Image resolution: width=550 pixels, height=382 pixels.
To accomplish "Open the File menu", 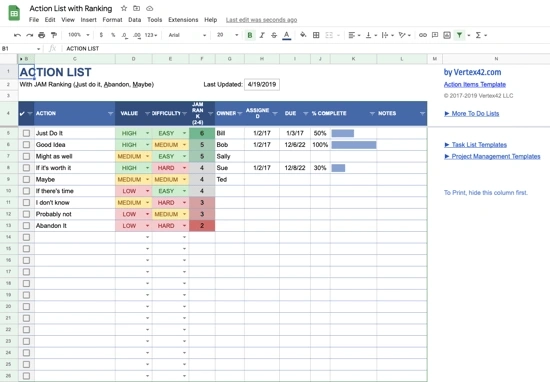I will (x=34, y=20).
